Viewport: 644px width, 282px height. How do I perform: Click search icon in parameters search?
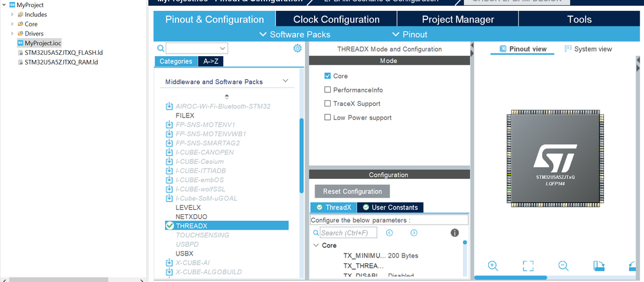(316, 233)
